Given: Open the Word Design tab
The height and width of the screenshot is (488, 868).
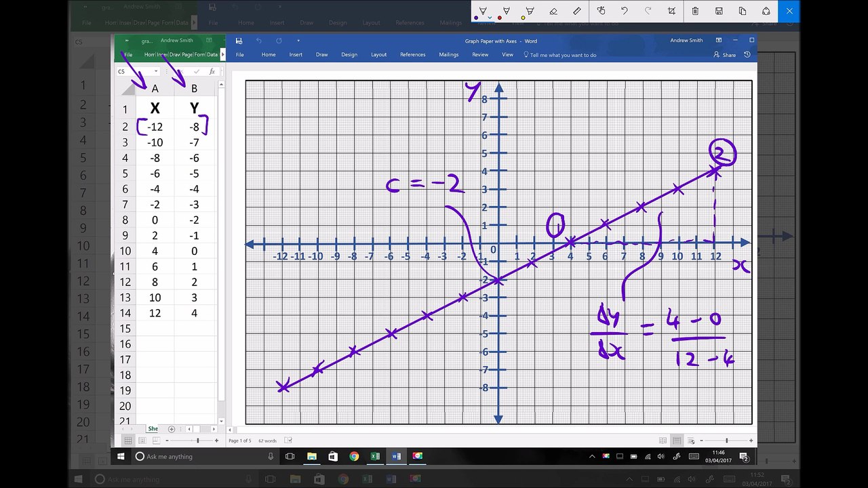Looking at the screenshot, I should tap(349, 55).
